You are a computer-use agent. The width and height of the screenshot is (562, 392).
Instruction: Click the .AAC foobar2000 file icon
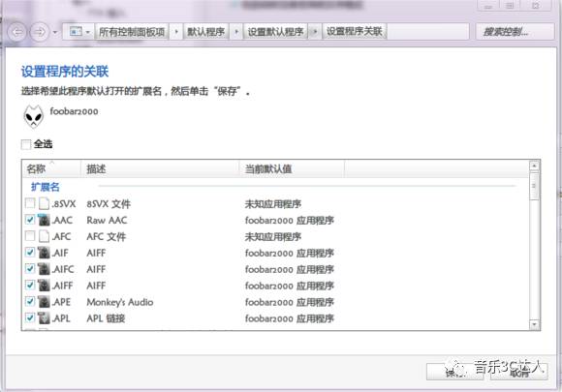[x=44, y=220]
